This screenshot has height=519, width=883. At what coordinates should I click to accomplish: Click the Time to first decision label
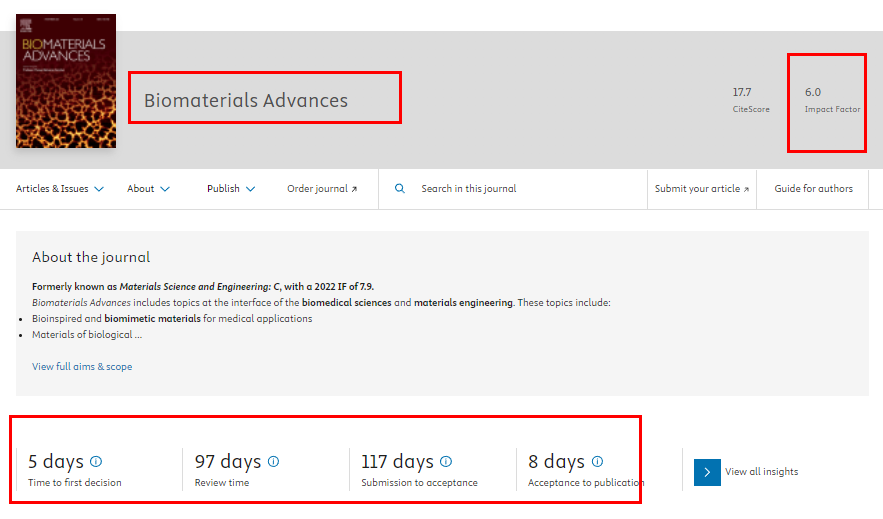(x=75, y=482)
